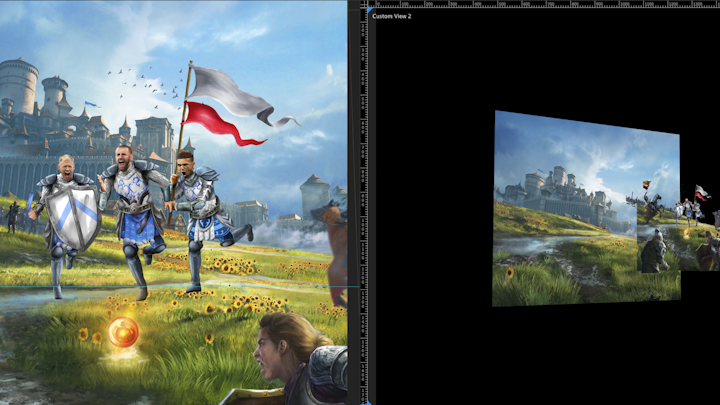Click the "Custom View 2" view label
The image size is (720, 405).
pyautogui.click(x=391, y=16)
